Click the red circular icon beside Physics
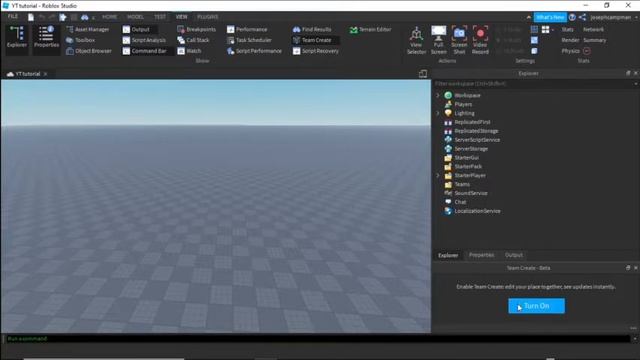Image resolution: width=640 pixels, height=360 pixels. coord(587,51)
